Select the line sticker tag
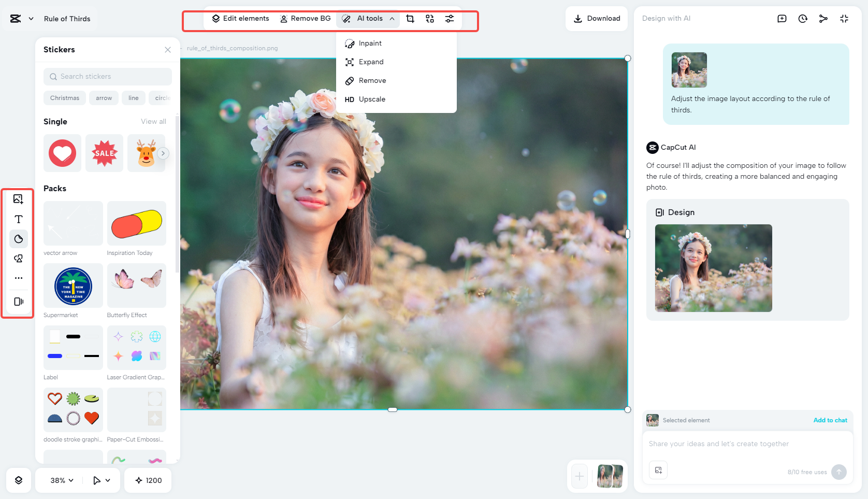Screen dimensions: 868x499 click(x=134, y=98)
